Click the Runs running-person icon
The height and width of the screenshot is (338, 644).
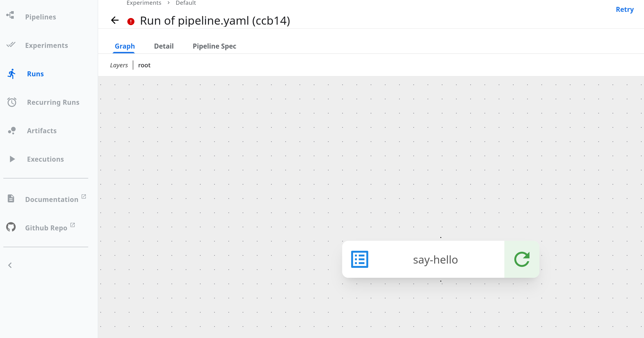click(11, 74)
